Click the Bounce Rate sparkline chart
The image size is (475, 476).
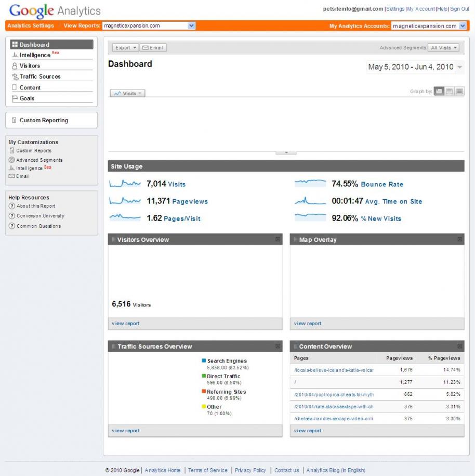(x=310, y=183)
